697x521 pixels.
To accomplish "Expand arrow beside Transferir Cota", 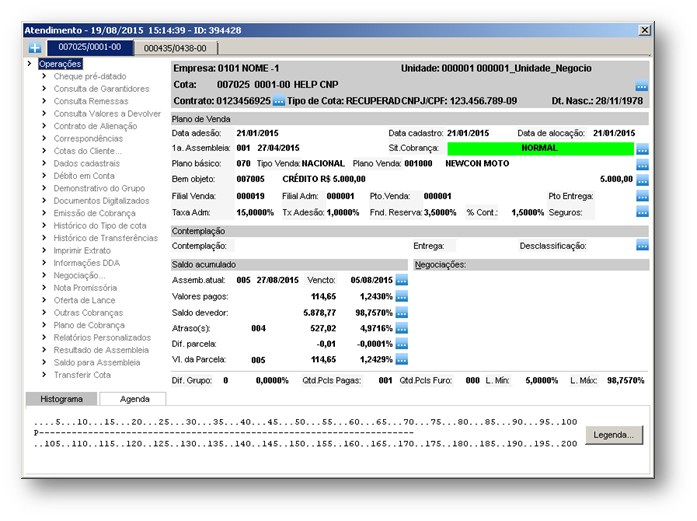I will 44,375.
